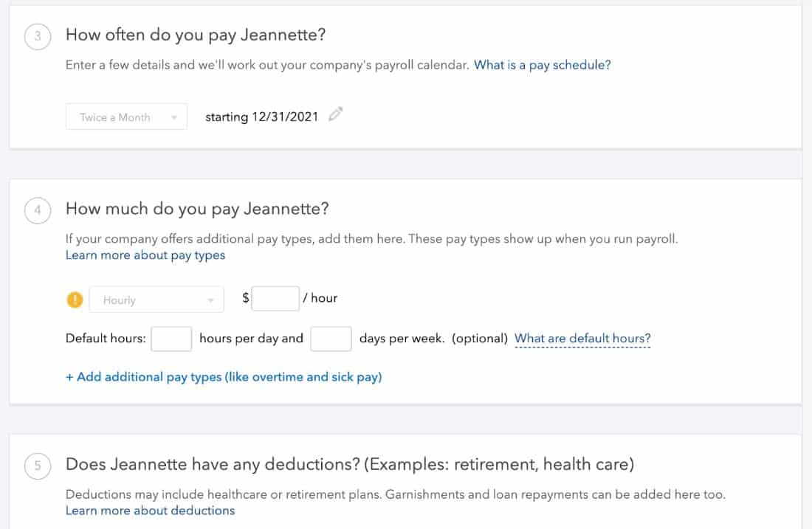Screen dimensions: 812x529
Task: Expand additional pay types like overtime
Action: [224, 376]
